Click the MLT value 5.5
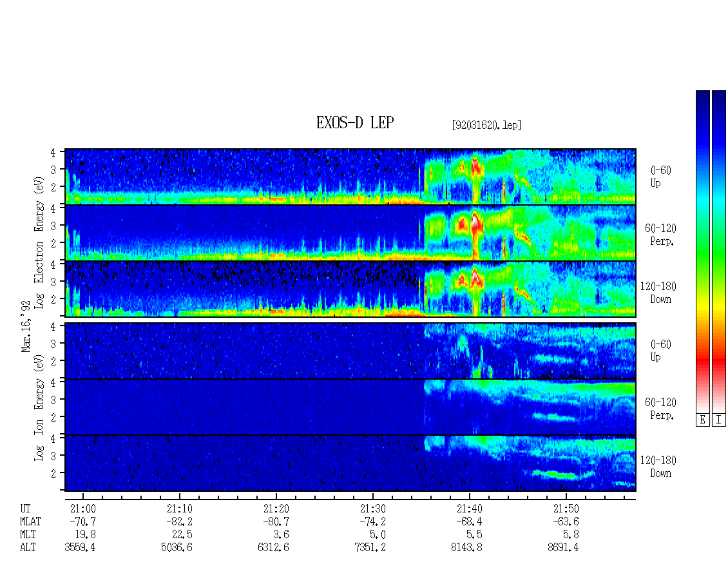 point(475,535)
